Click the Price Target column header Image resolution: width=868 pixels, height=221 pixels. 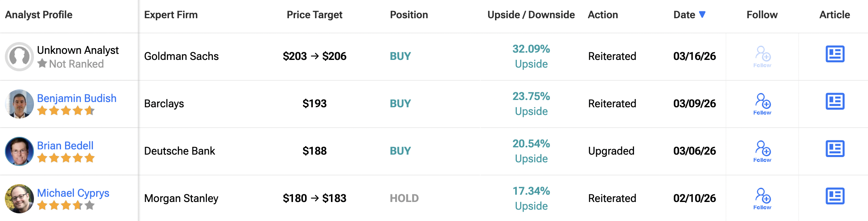tap(314, 15)
